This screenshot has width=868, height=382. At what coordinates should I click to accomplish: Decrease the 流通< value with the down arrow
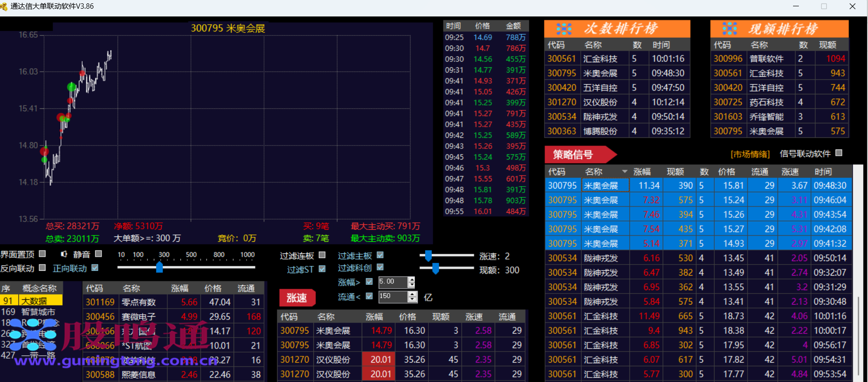(412, 299)
